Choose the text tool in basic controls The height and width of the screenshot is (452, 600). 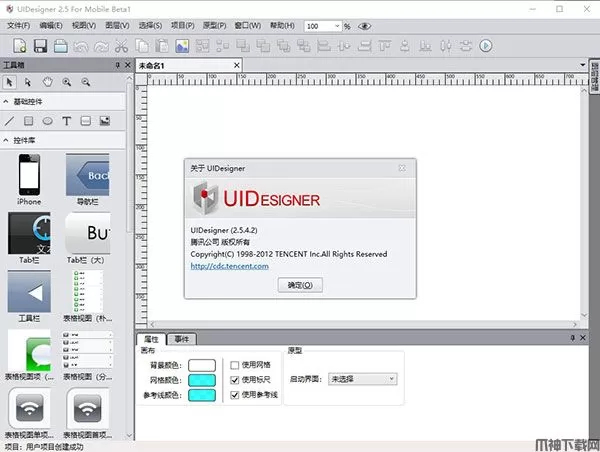(x=67, y=121)
